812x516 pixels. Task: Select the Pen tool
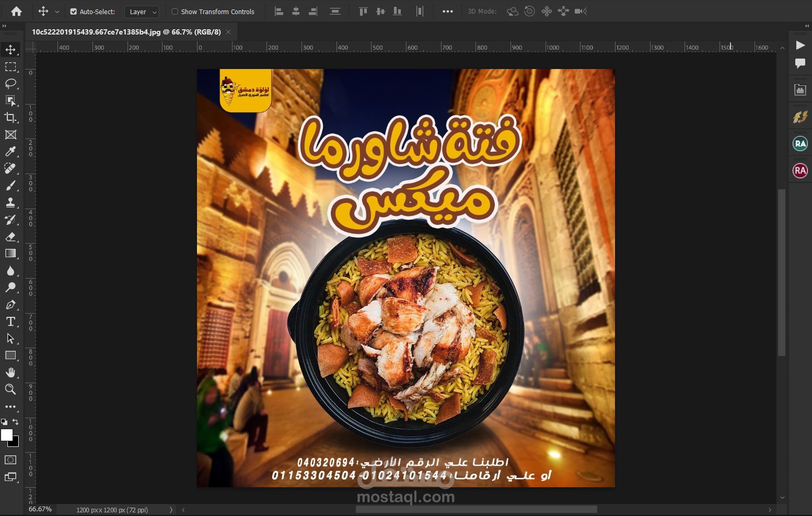point(10,304)
